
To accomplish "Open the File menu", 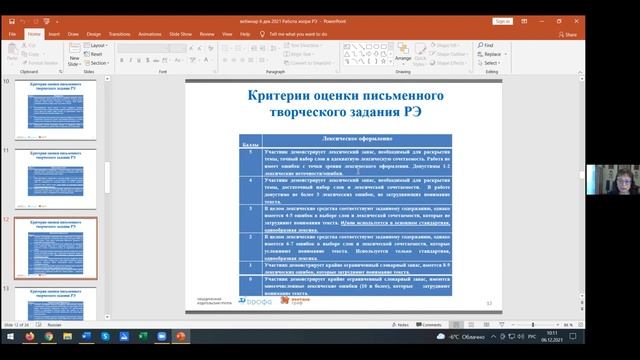I will (x=12, y=34).
